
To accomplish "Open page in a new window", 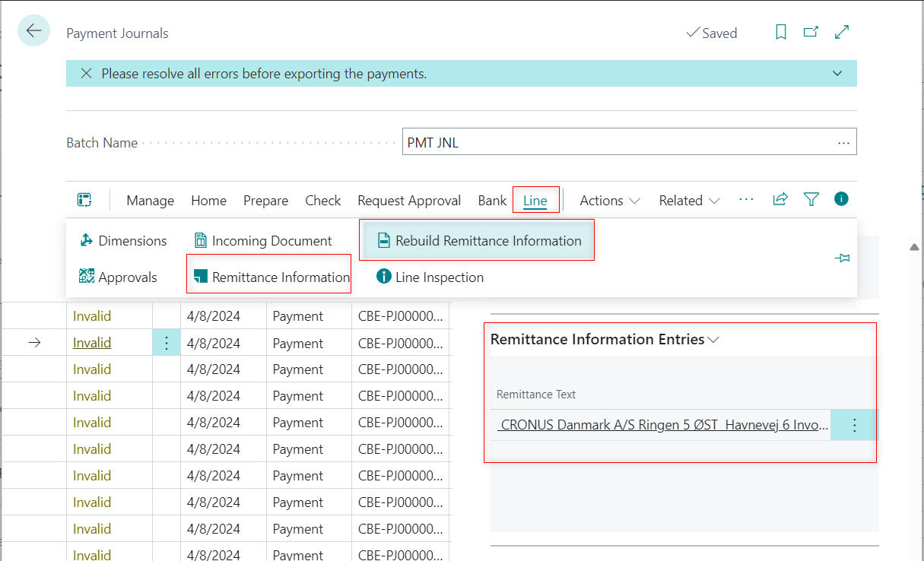I will (x=811, y=32).
